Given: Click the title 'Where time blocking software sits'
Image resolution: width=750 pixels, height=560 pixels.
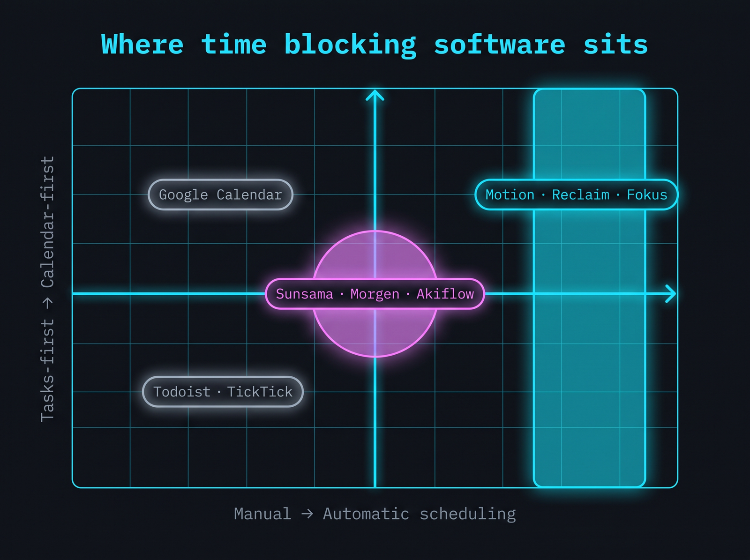Looking at the screenshot, I should 375,45.
